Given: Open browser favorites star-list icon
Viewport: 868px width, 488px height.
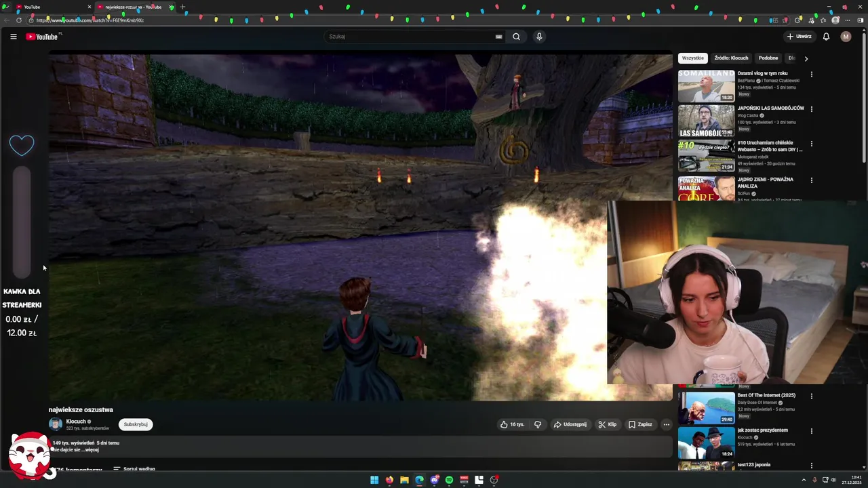Looking at the screenshot, I should pyautogui.click(x=823, y=20).
